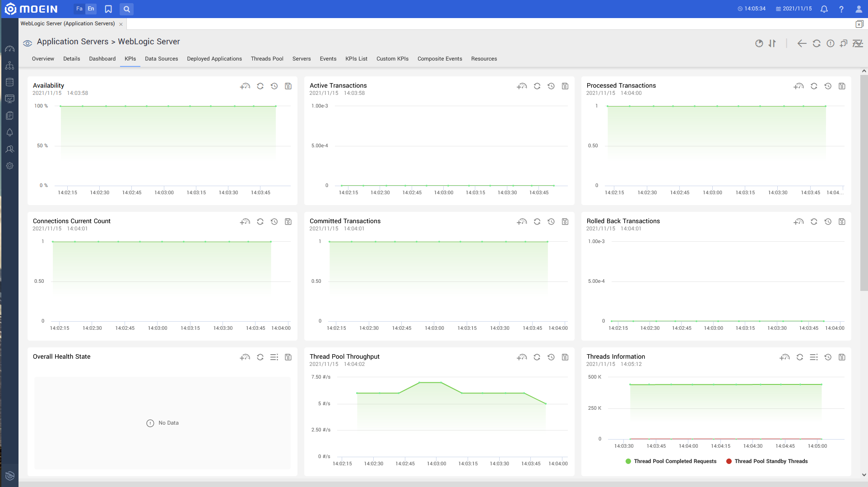Image resolution: width=868 pixels, height=487 pixels.
Task: Open settings gear in left sidebar
Action: [x=9, y=166]
